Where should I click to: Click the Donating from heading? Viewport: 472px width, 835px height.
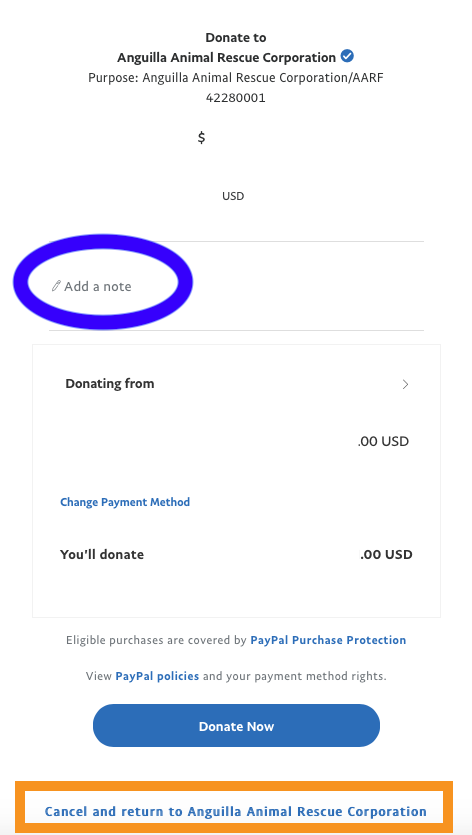tap(110, 383)
